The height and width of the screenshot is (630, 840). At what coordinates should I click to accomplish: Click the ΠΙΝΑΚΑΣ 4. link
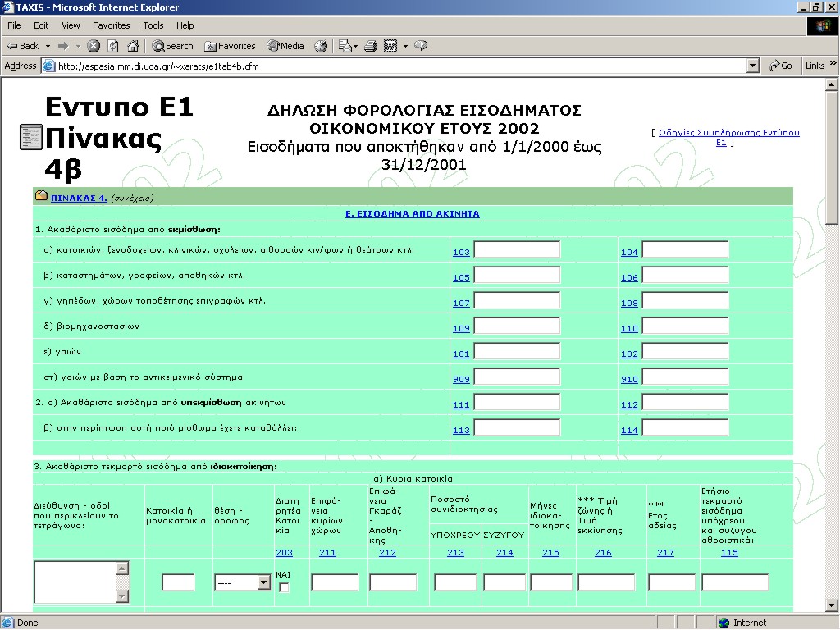[79, 198]
